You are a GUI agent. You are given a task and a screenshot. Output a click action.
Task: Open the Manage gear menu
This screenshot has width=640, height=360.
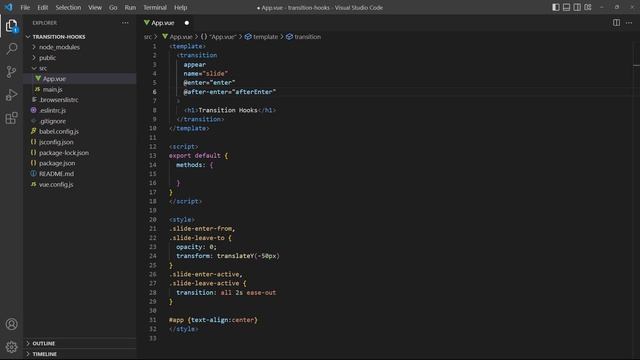click(x=11, y=347)
